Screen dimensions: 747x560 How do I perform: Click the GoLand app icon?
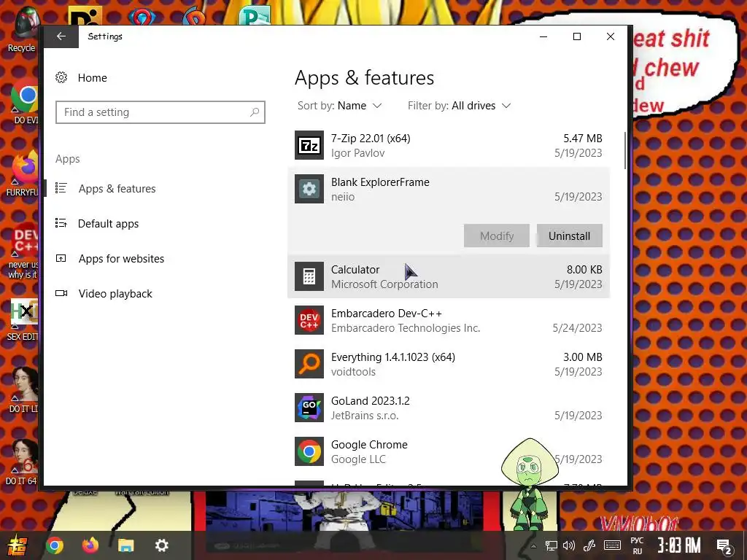click(x=309, y=408)
